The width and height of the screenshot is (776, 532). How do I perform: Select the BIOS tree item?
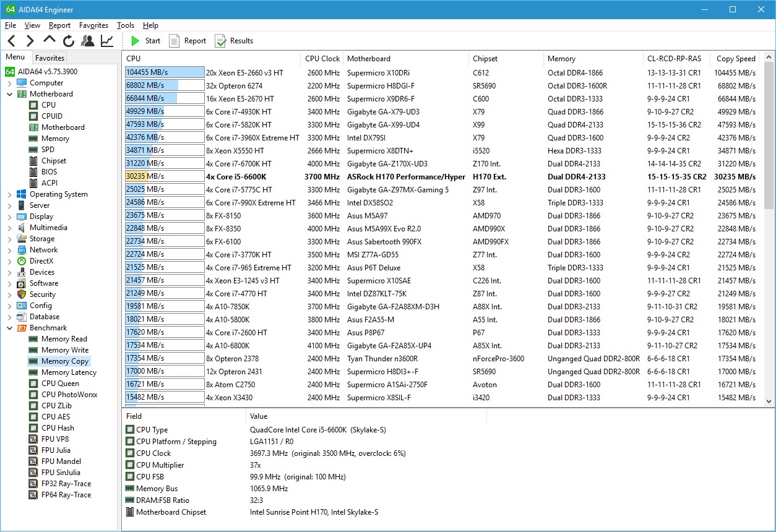49,172
